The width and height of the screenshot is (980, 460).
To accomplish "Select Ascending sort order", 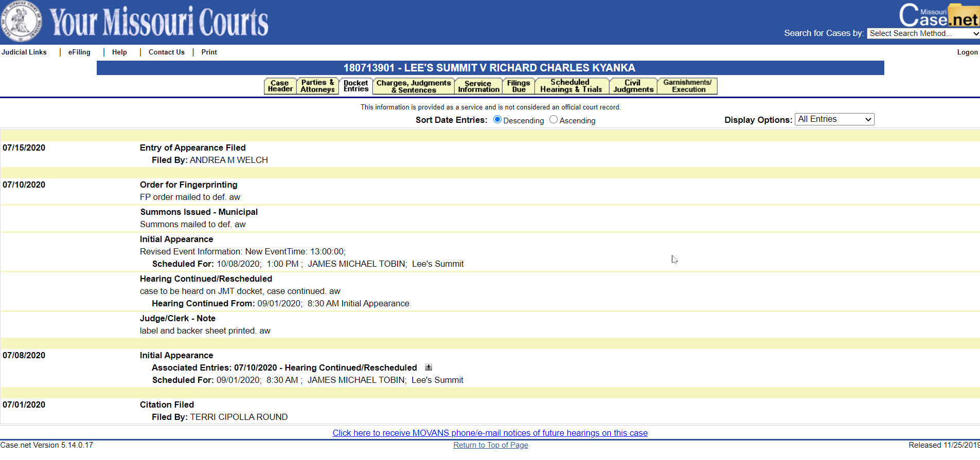I will (x=554, y=119).
